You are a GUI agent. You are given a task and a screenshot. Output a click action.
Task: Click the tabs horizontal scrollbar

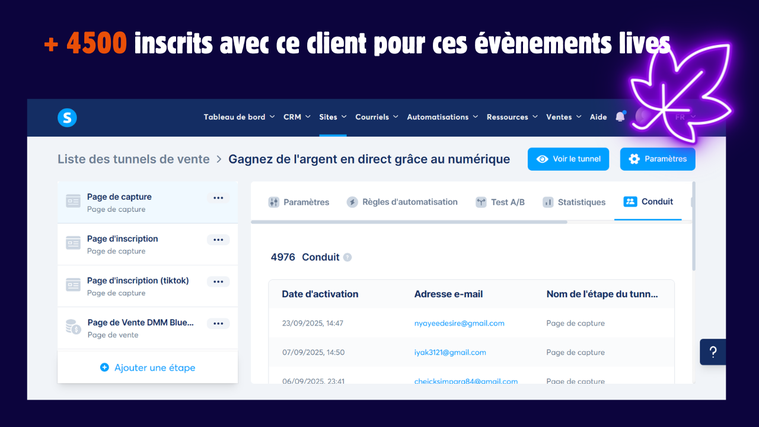(x=409, y=222)
